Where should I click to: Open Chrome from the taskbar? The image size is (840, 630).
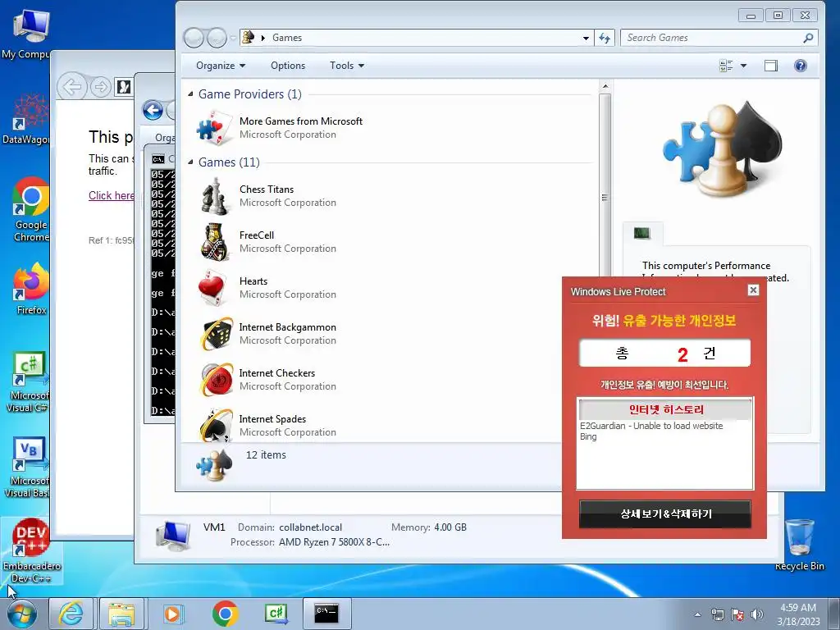[x=225, y=614]
